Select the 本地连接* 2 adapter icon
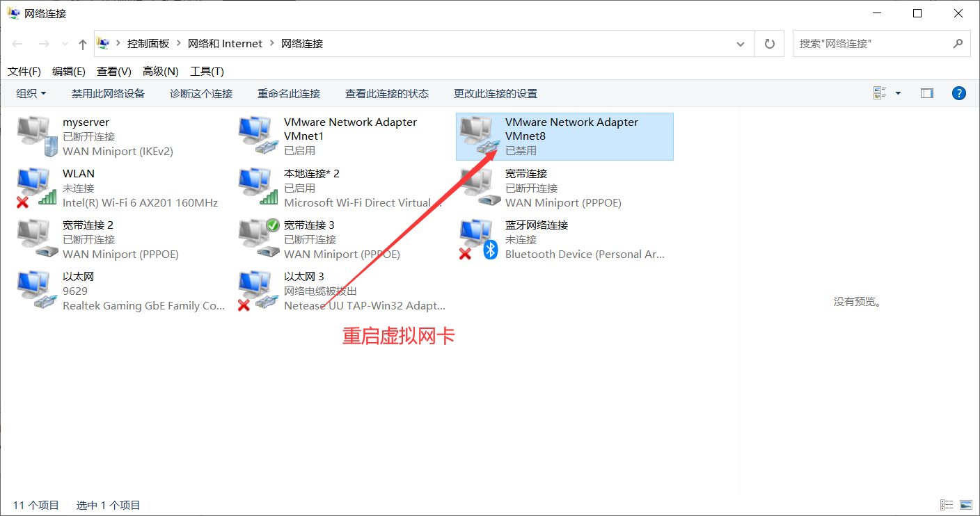980x516 pixels. [x=258, y=188]
